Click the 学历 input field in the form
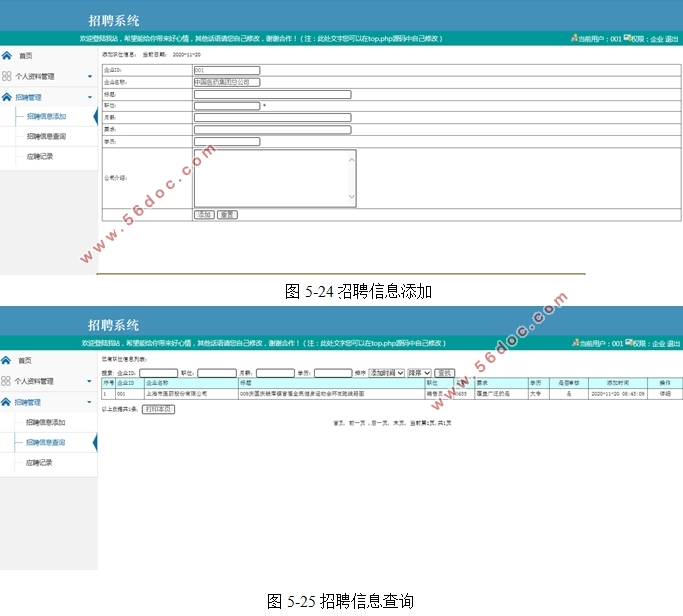The height and width of the screenshot is (616, 683). [227, 142]
